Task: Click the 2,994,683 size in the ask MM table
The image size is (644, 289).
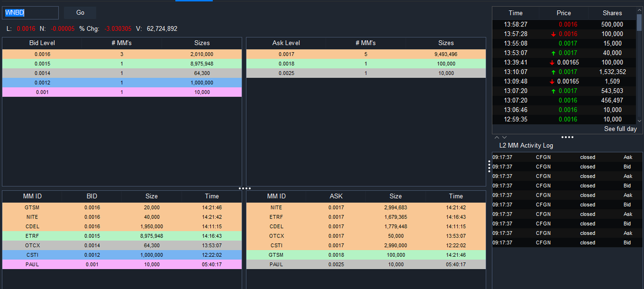Action: pyautogui.click(x=396, y=207)
